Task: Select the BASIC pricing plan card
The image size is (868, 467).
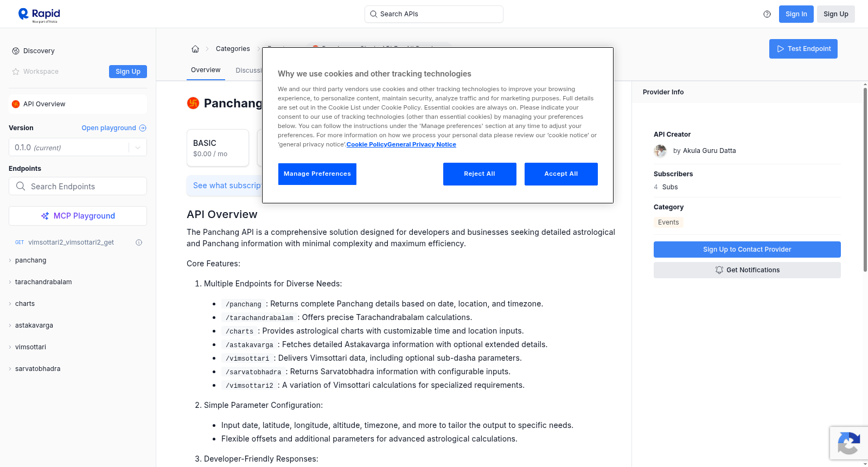Action: click(x=218, y=148)
